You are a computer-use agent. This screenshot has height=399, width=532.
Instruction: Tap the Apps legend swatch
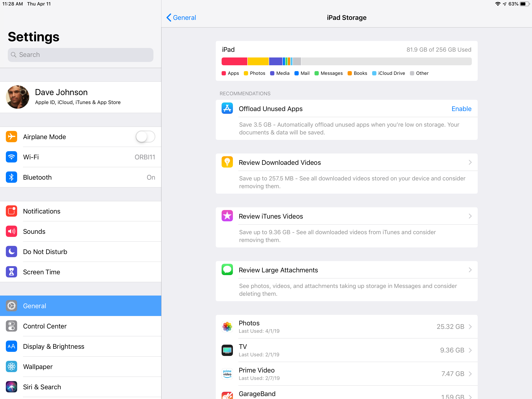224,73
